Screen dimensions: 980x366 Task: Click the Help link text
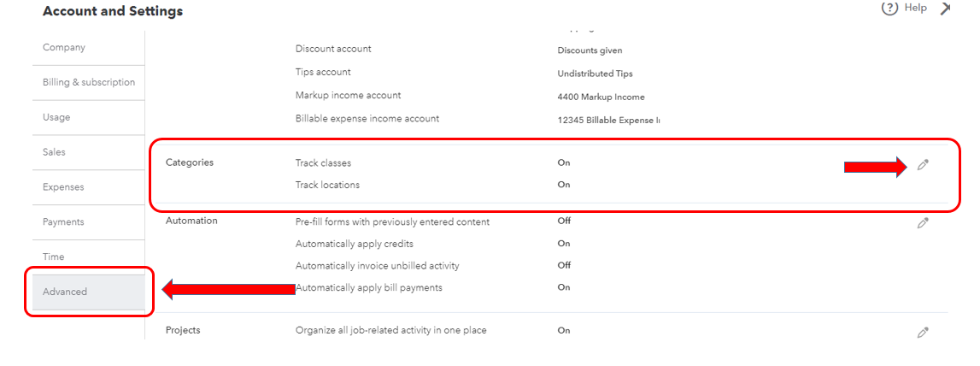coord(915,8)
